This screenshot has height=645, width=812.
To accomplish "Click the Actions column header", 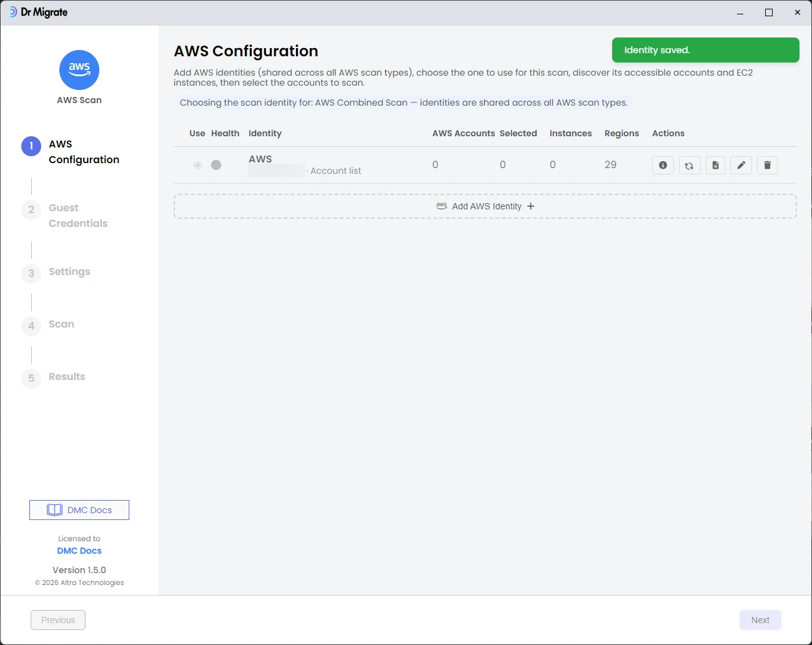I will coord(668,133).
